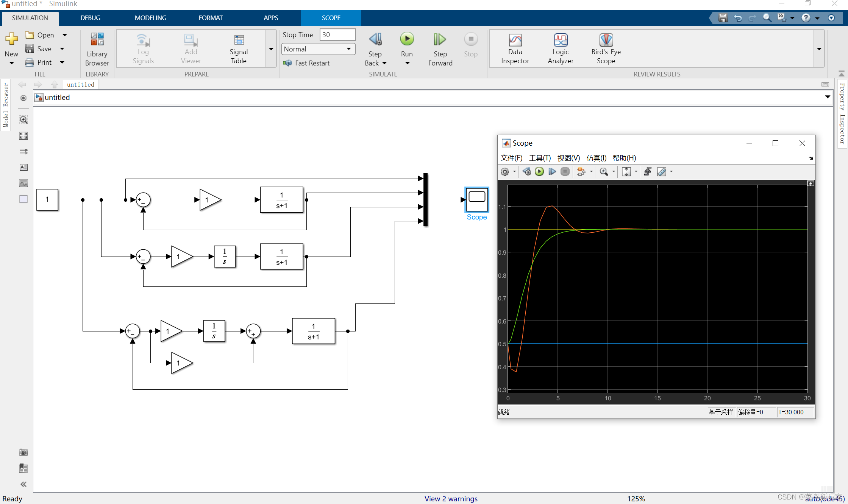This screenshot has height=504, width=848.
Task: Toggle hide/show explorer bar arrow
Action: click(x=23, y=98)
